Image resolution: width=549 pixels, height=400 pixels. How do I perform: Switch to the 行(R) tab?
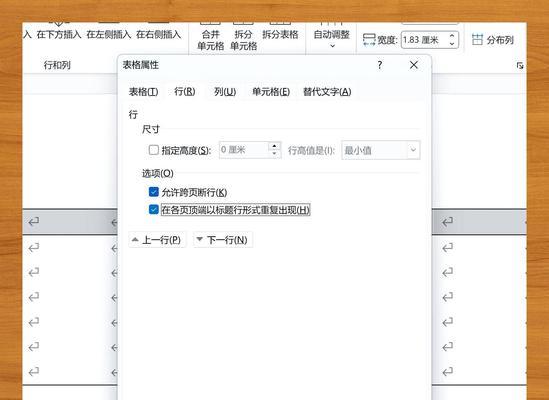(x=185, y=92)
